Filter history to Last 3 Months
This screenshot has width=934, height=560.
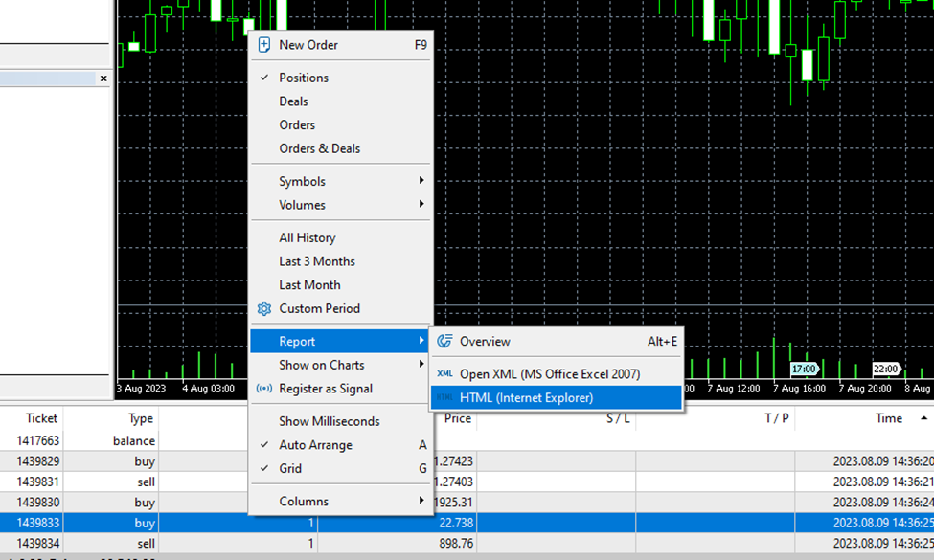(x=341, y=261)
